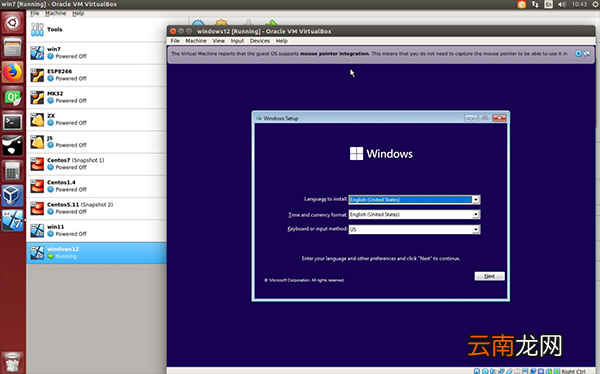Open File menu in windows12 VM window
600x374 pixels.
(x=175, y=41)
